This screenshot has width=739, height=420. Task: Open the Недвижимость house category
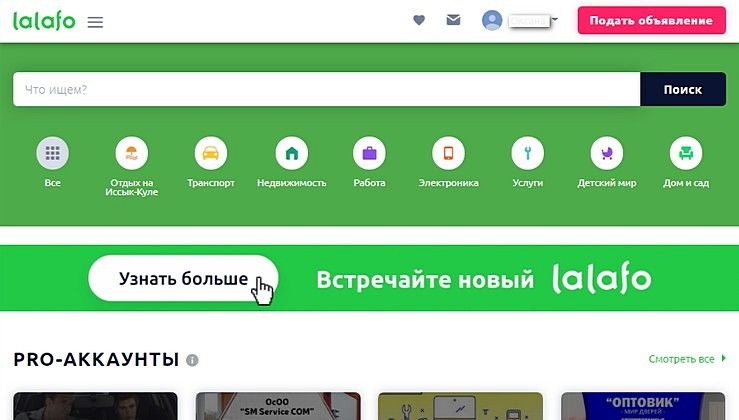[292, 153]
